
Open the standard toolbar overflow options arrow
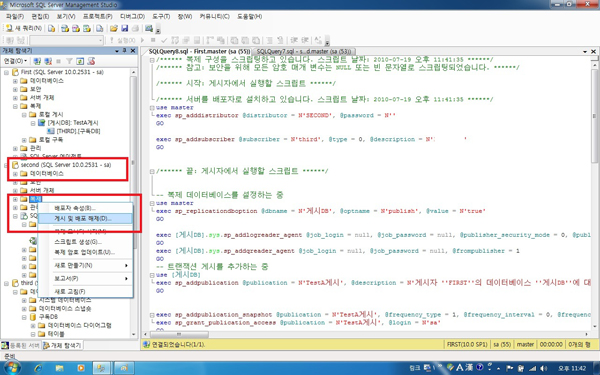point(158,30)
